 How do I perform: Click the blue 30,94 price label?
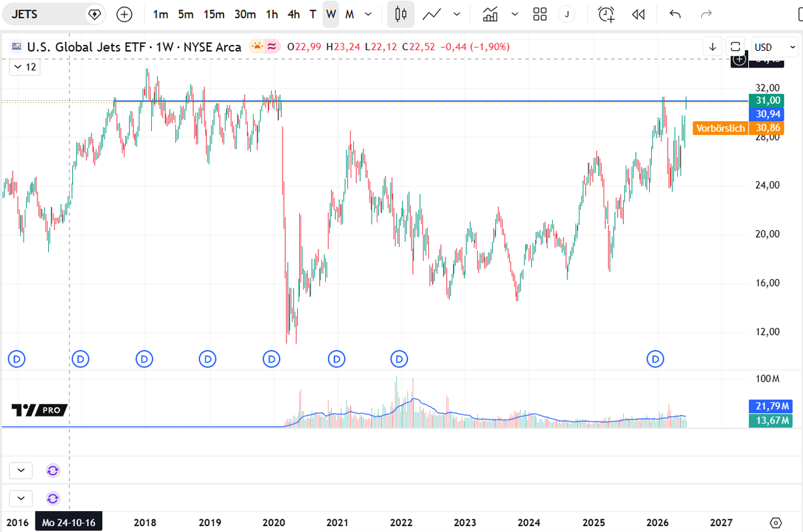pyautogui.click(x=768, y=114)
